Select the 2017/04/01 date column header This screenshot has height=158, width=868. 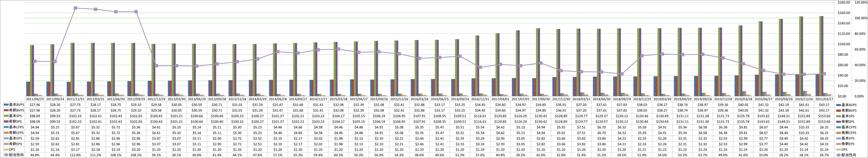(x=500, y=99)
